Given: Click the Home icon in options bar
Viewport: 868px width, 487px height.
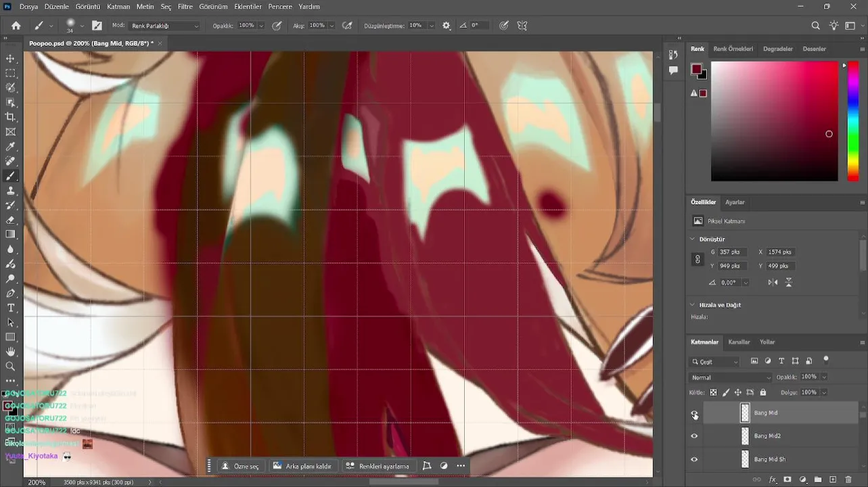Looking at the screenshot, I should point(16,26).
